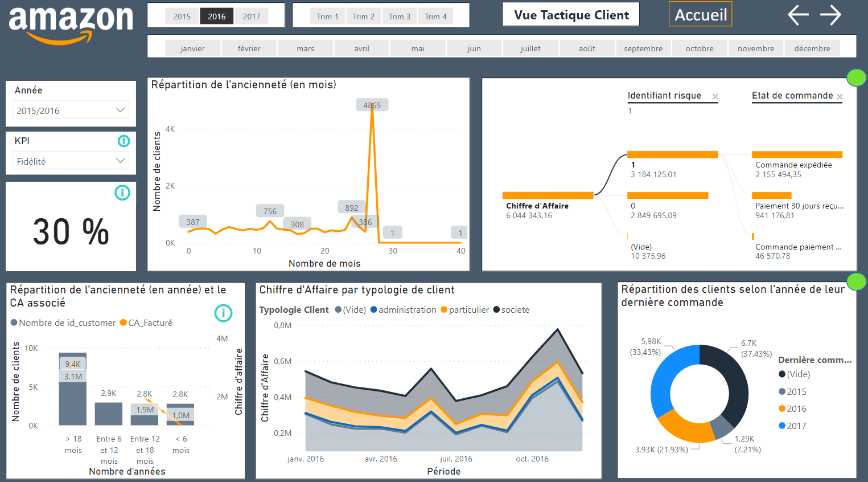Filter on avril month

coord(362,48)
